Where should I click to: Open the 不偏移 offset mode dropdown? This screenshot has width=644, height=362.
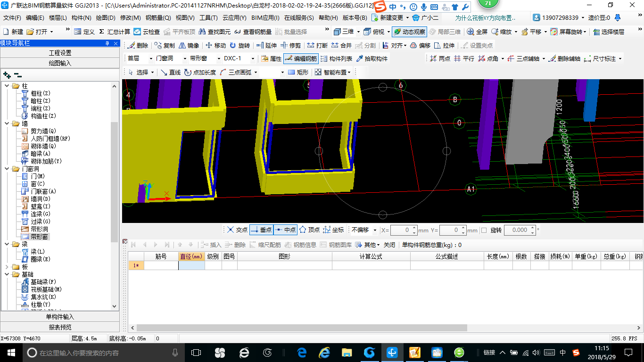coord(375,230)
